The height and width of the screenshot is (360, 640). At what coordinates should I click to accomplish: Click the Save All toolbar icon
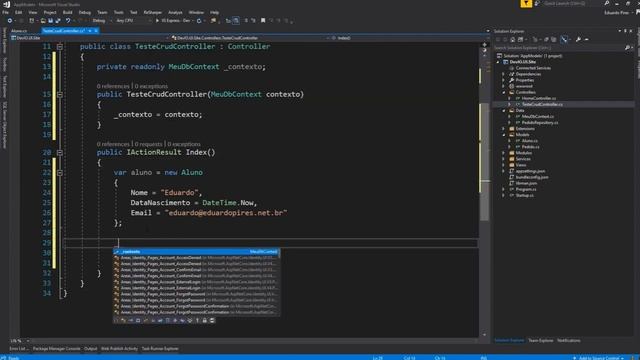pyautogui.click(x=58, y=20)
